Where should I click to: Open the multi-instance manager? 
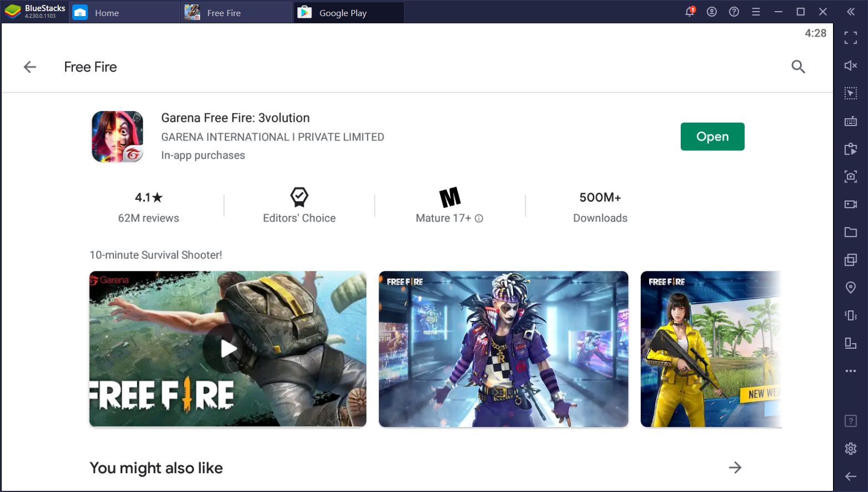851,260
